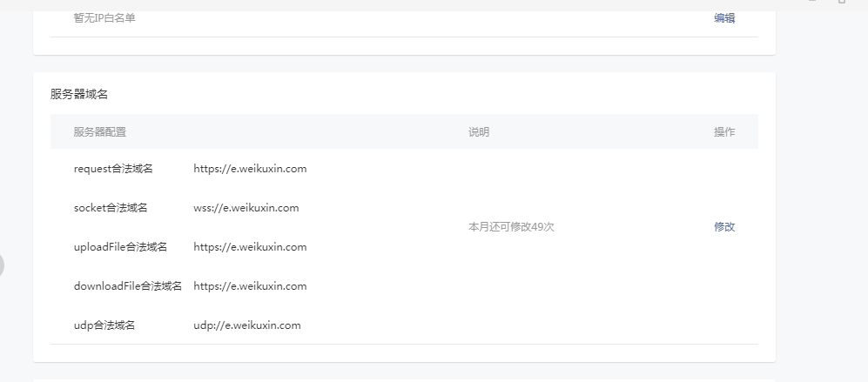Click the wss://e.weikuxin.com socket value

tap(246, 208)
